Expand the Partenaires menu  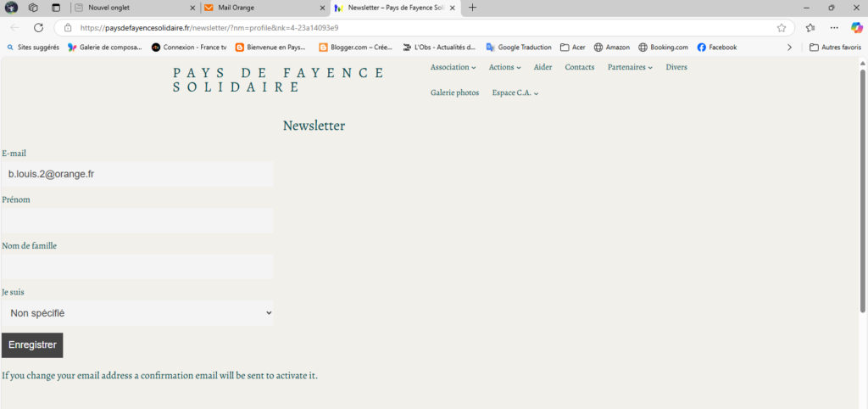pyautogui.click(x=630, y=67)
